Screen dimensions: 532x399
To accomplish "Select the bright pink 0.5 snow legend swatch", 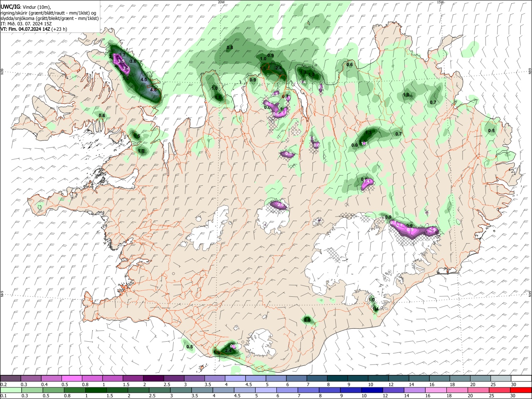I will (x=72, y=378).
